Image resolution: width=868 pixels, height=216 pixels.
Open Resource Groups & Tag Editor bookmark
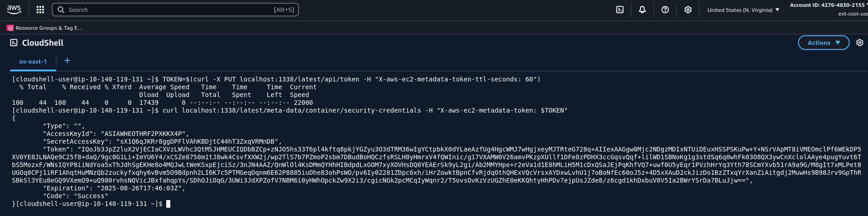[x=45, y=28]
